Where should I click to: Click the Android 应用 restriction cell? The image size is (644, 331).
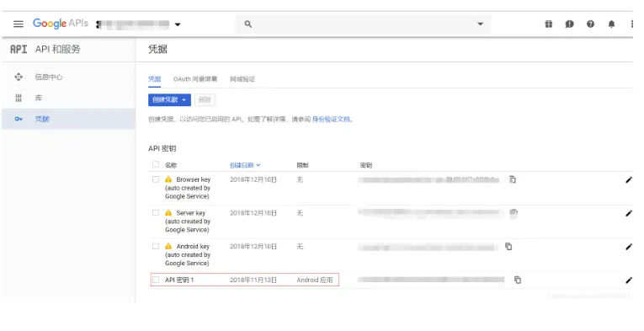point(315,280)
